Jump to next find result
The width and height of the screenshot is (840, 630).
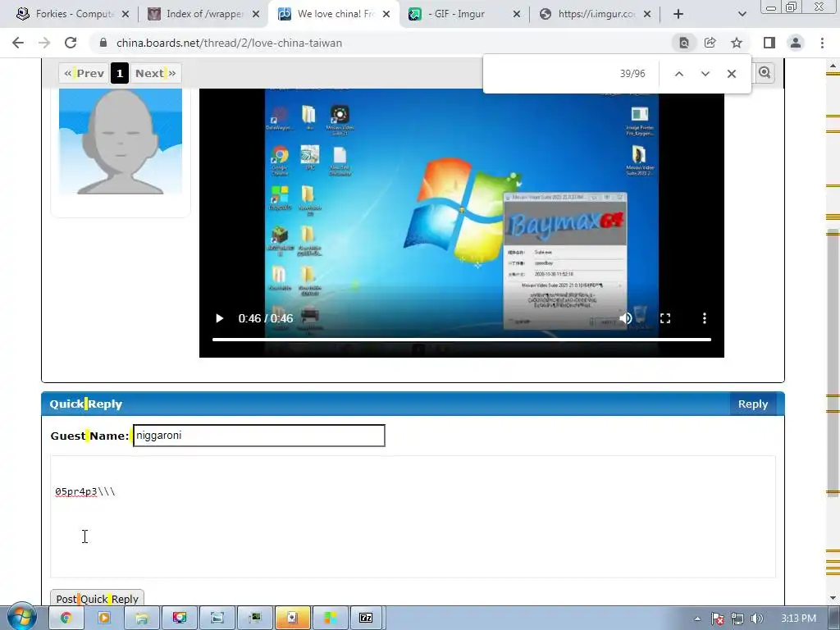705,74
